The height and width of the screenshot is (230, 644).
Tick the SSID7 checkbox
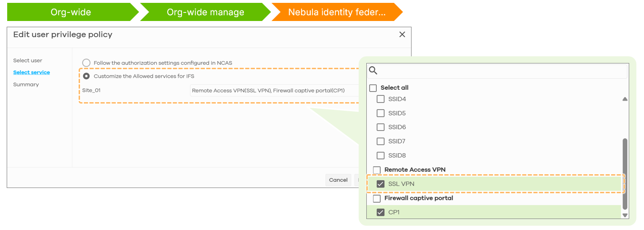coord(380,141)
